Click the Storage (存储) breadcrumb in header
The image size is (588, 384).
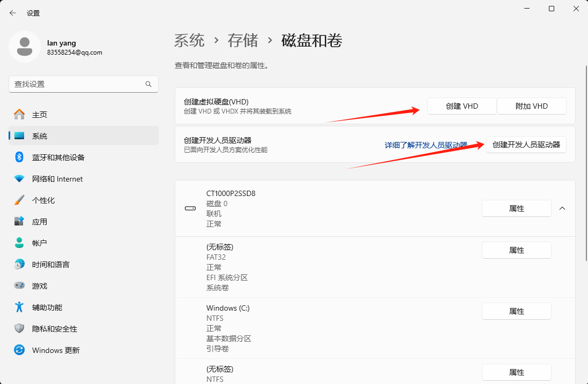[x=243, y=41]
